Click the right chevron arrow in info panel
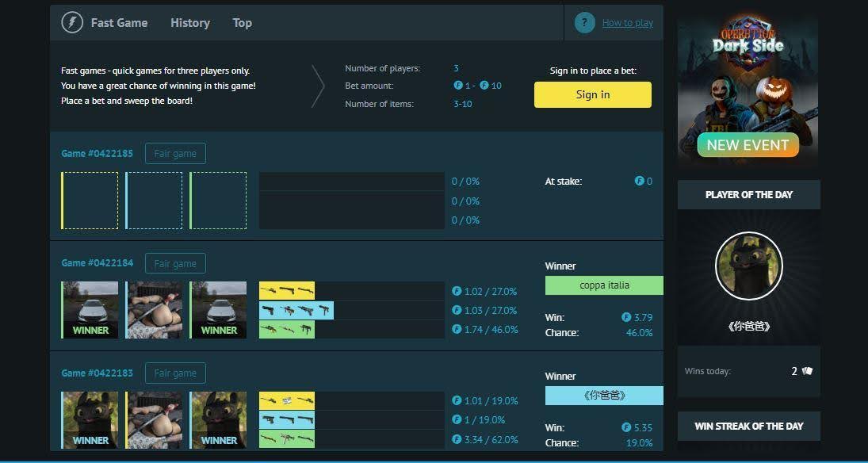This screenshot has width=868, height=463. tap(318, 86)
